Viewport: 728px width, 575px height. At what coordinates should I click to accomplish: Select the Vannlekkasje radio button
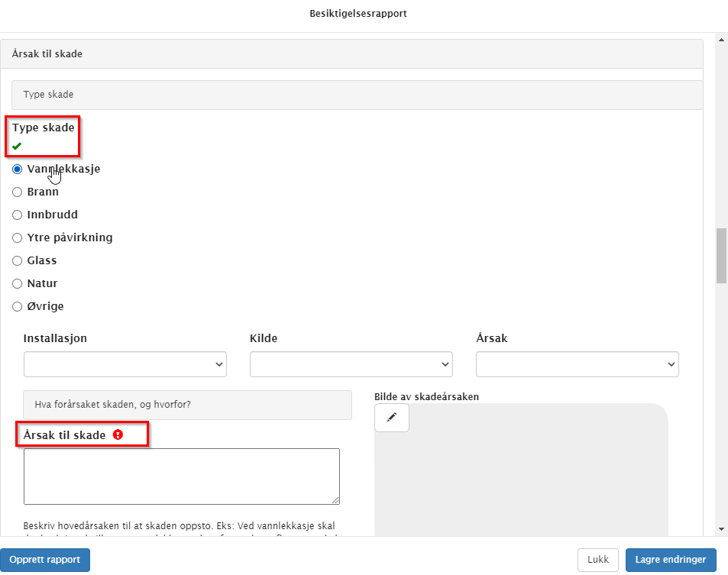(x=18, y=170)
